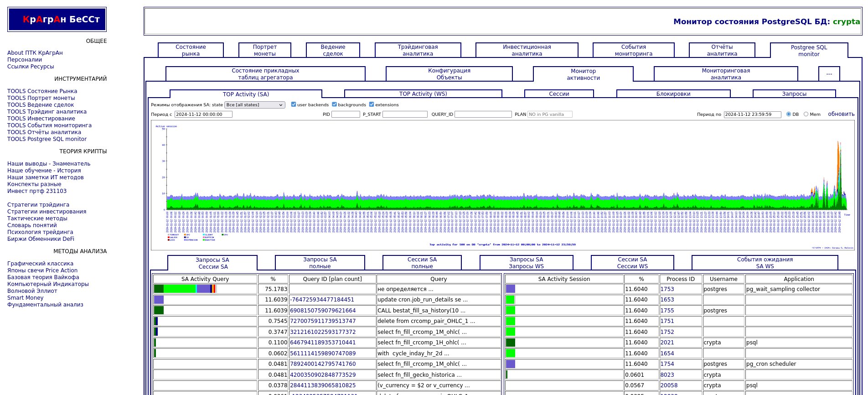Open process ID 1753 link
The height and width of the screenshot is (395, 868).
pos(667,289)
